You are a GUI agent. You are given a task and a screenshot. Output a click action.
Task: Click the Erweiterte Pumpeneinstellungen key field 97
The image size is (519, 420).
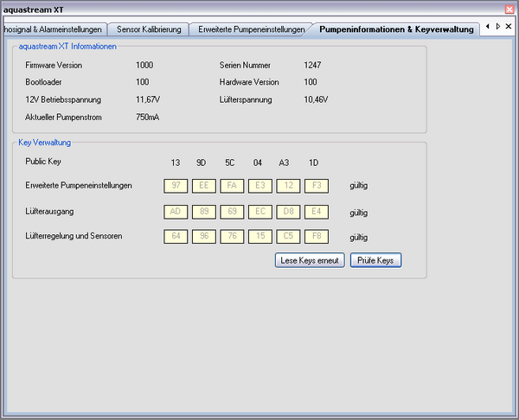[176, 186]
